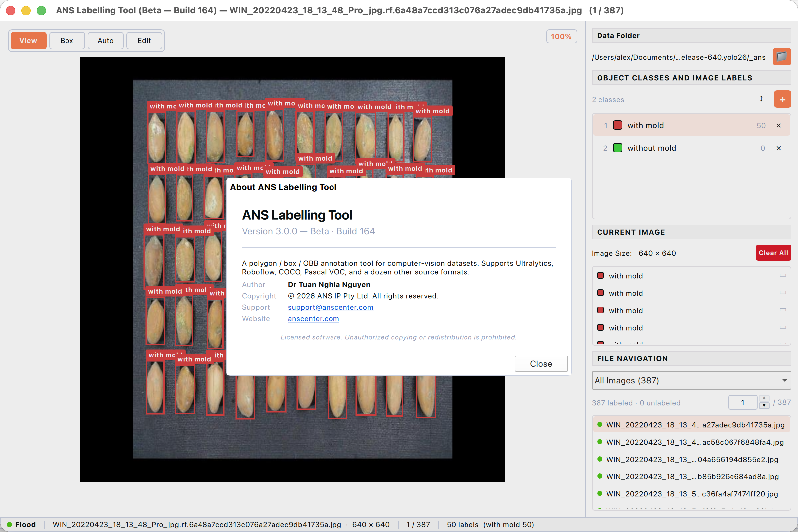The height and width of the screenshot is (532, 798).
Task: Add a new object class with plus button
Action: click(782, 99)
